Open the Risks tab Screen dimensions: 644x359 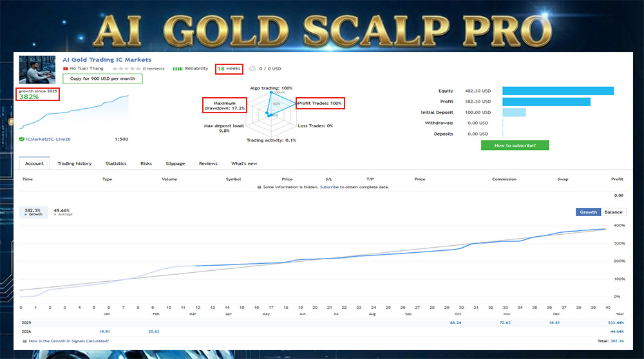(x=146, y=163)
